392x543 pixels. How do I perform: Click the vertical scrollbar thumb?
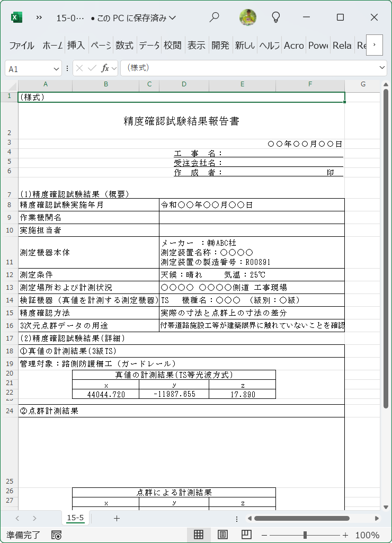click(386, 248)
